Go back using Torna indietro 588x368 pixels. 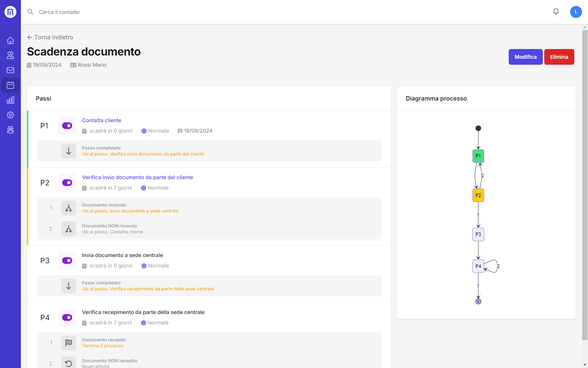[x=50, y=37]
